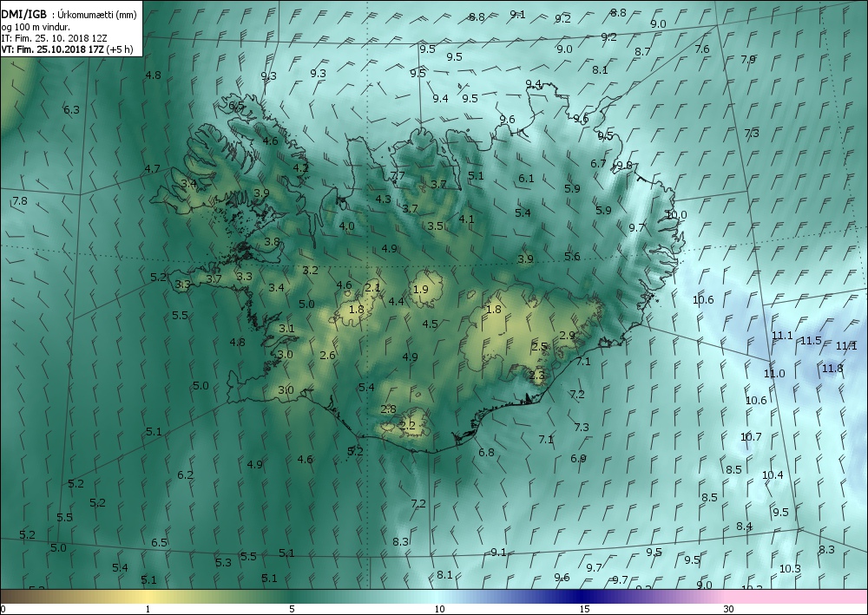Click the '3.1' value on the map
Viewport: 868px width, 615px height.
(286, 329)
